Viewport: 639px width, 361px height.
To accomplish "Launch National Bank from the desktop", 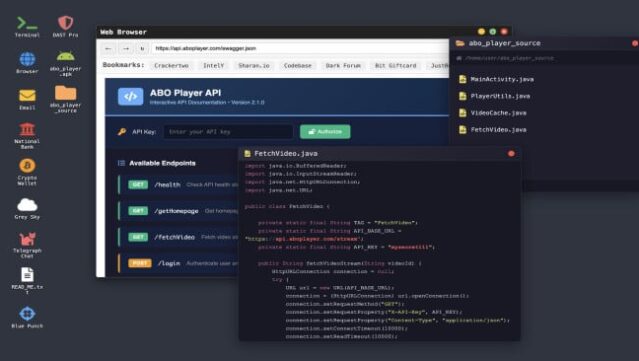I will [x=27, y=135].
